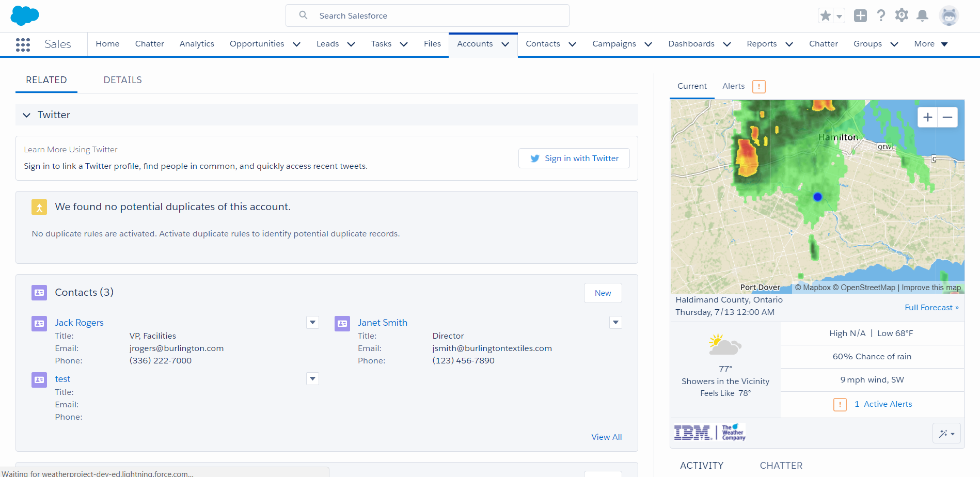The height and width of the screenshot is (477, 980).
Task: Zoom out on the weather map
Action: pos(947,117)
